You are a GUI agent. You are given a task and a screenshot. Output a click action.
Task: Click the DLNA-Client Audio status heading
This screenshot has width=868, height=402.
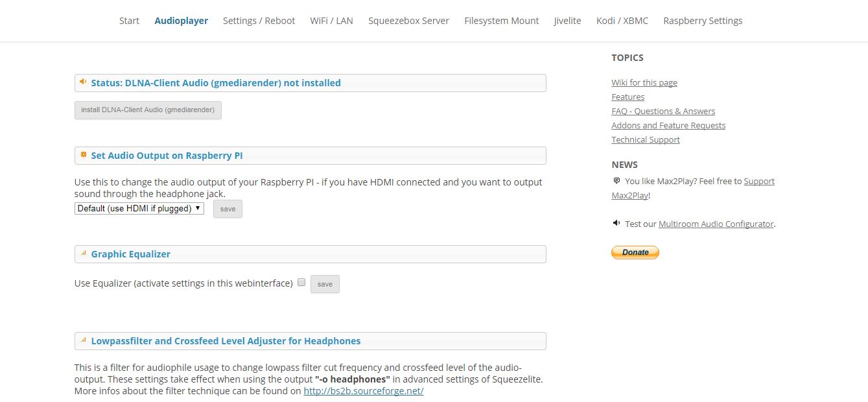[x=216, y=83]
